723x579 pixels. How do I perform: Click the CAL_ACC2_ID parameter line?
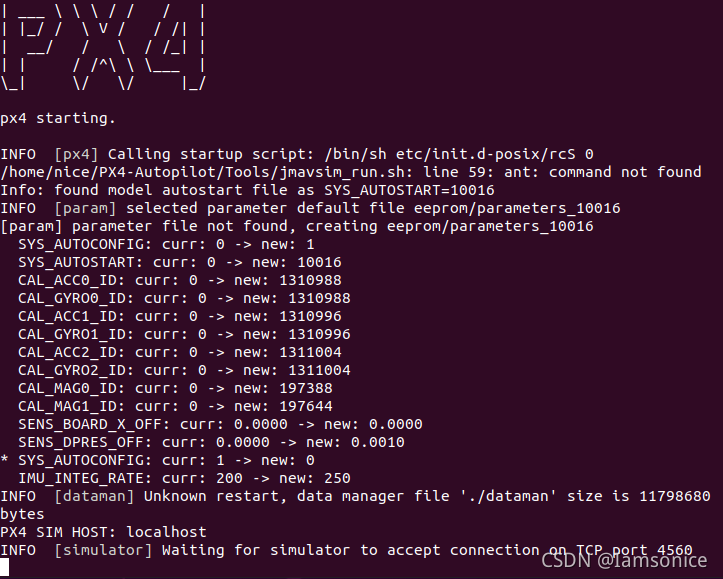(180, 352)
